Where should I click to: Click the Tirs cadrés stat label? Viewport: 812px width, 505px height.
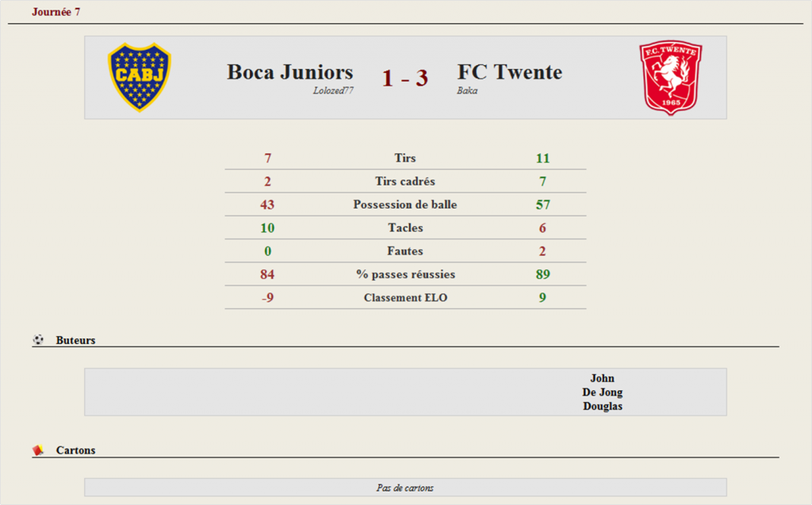point(405,182)
